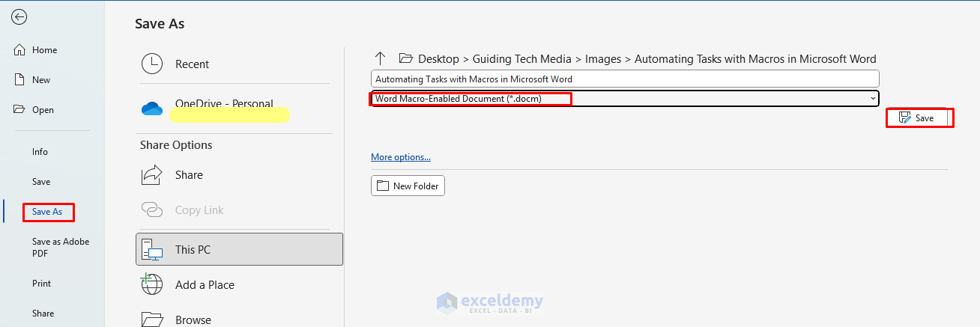Open the file type dropdown arrow
The image size is (980, 327).
[x=873, y=99]
